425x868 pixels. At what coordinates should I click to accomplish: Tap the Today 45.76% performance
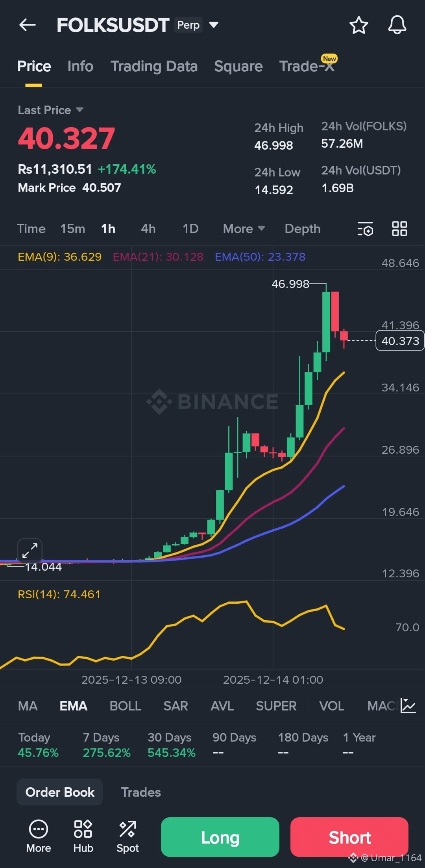click(38, 745)
